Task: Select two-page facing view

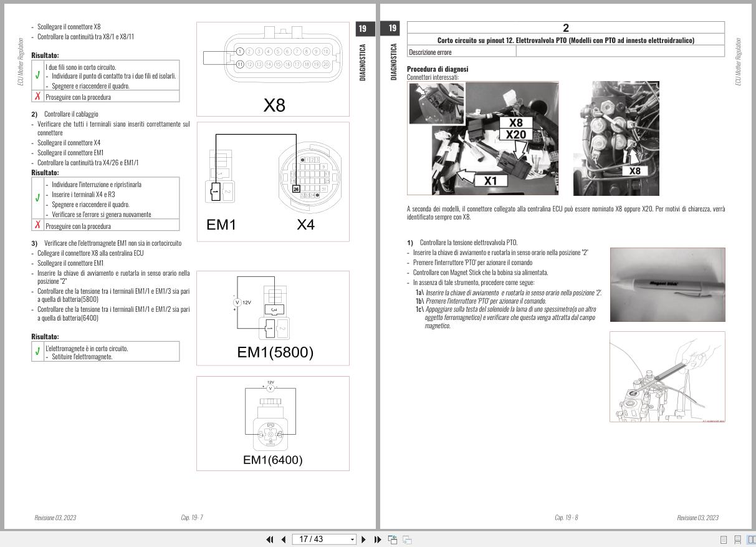Action: coord(751,540)
